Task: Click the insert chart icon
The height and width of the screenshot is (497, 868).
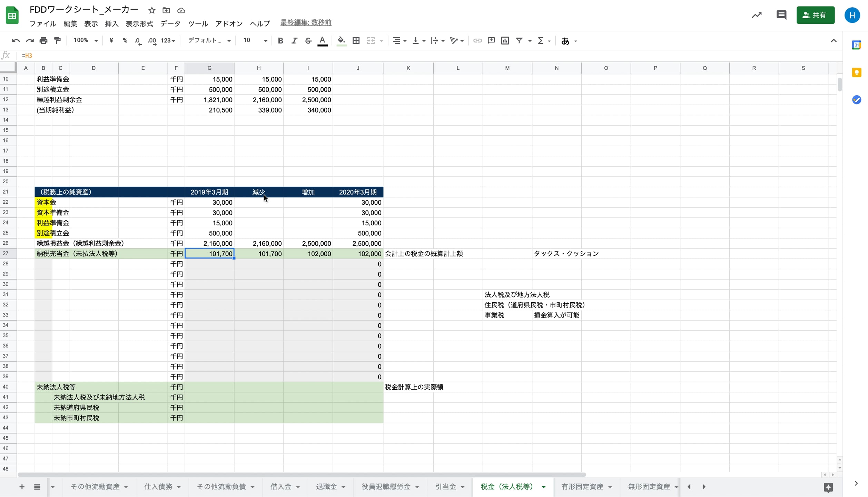Action: point(505,41)
